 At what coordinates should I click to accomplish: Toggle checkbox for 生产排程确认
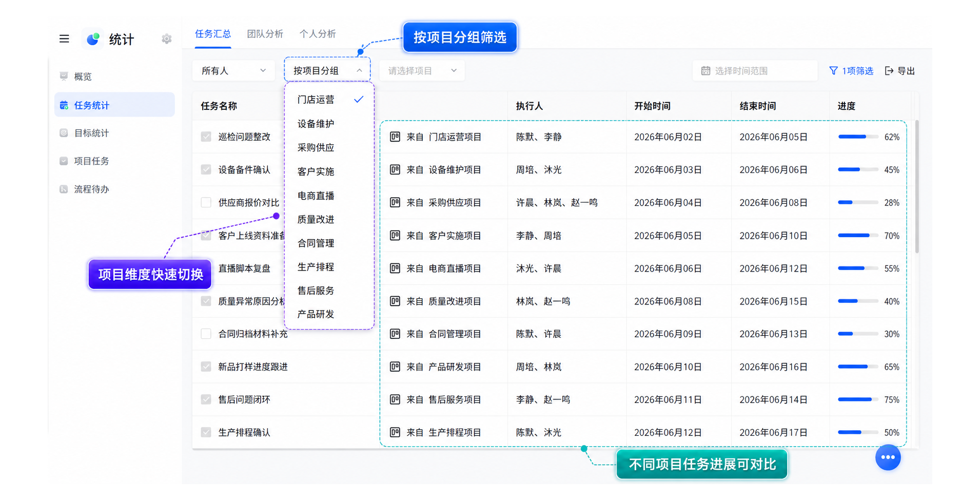(206, 433)
